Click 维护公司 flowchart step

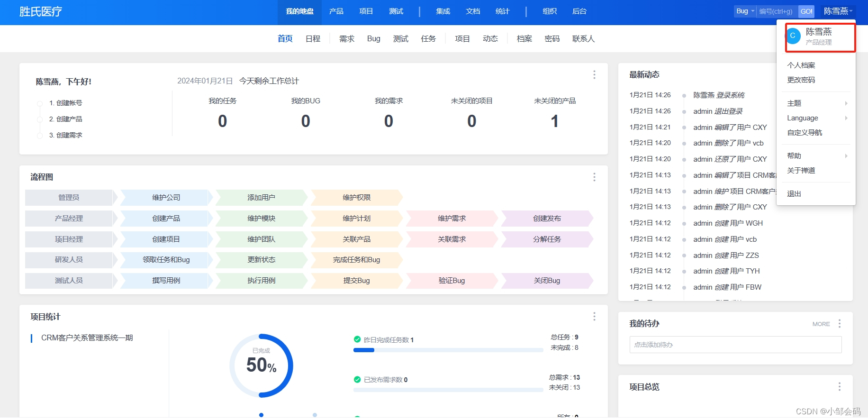coord(166,198)
